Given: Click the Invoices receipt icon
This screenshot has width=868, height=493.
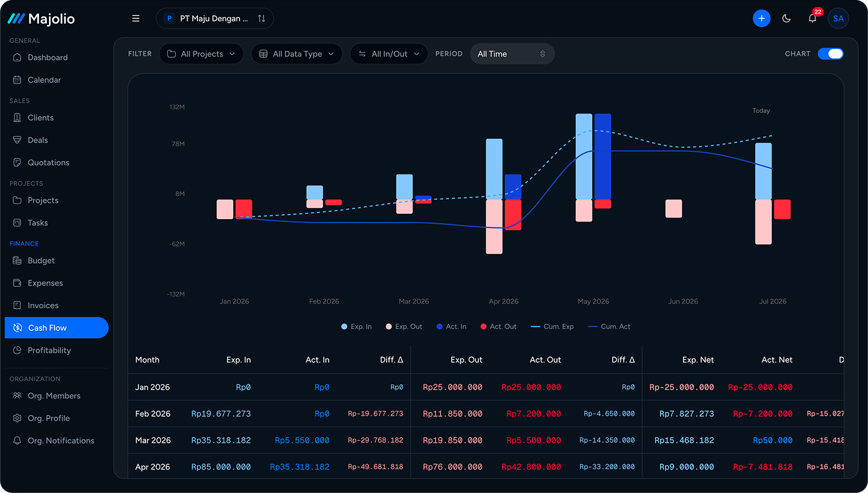Looking at the screenshot, I should point(17,306).
